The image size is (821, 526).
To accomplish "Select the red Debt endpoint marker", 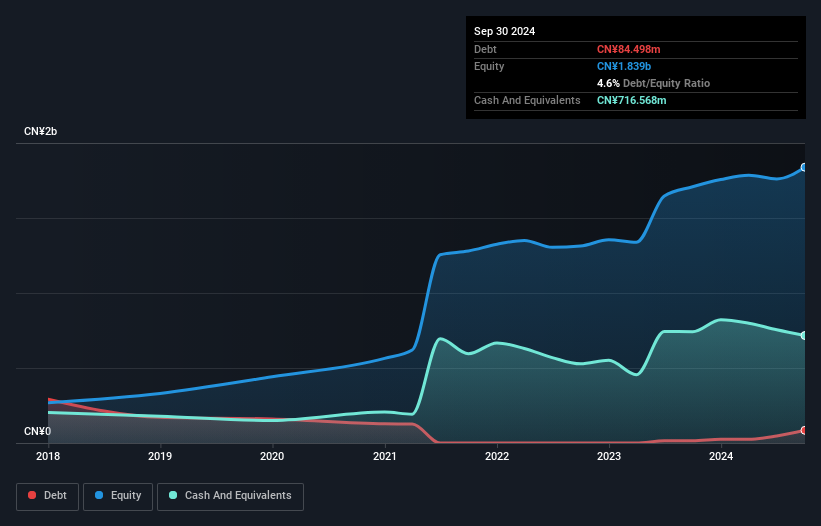I will [804, 430].
